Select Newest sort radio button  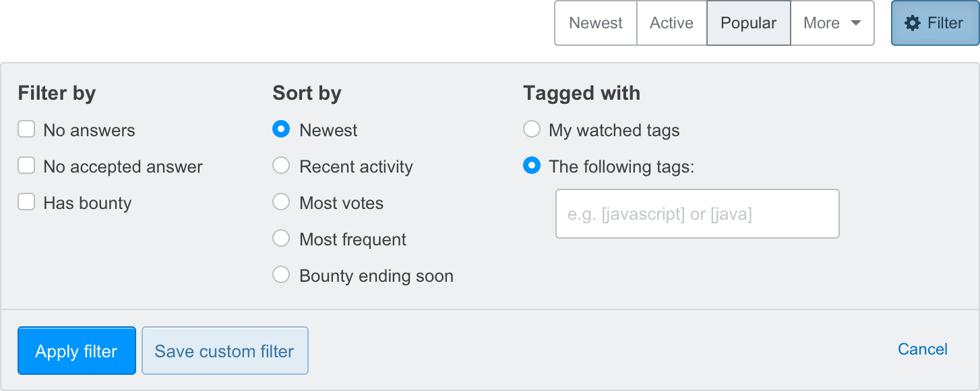[281, 129]
